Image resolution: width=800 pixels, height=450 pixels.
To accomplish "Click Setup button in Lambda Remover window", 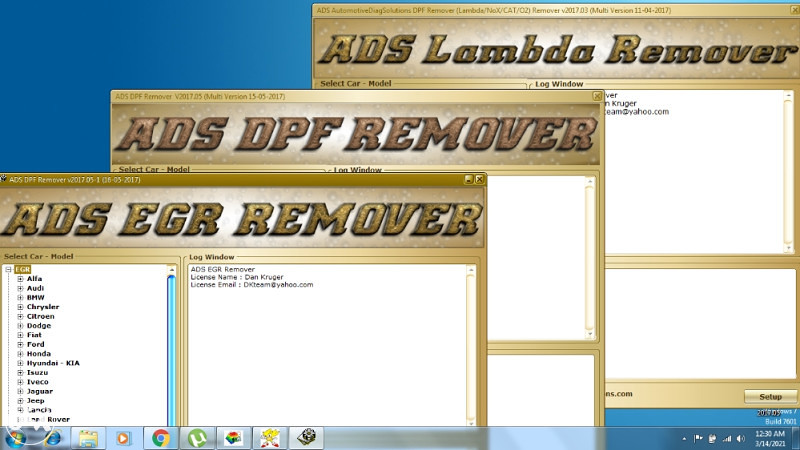I will pos(770,396).
